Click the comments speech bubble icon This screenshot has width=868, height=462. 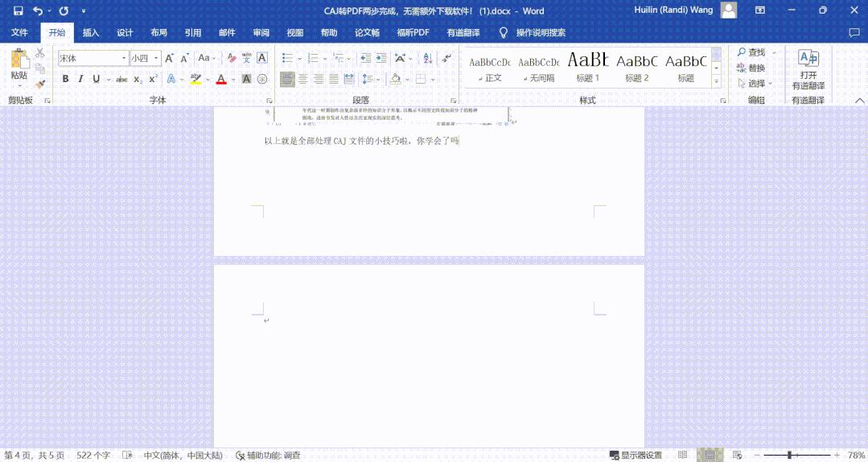pyautogui.click(x=854, y=33)
